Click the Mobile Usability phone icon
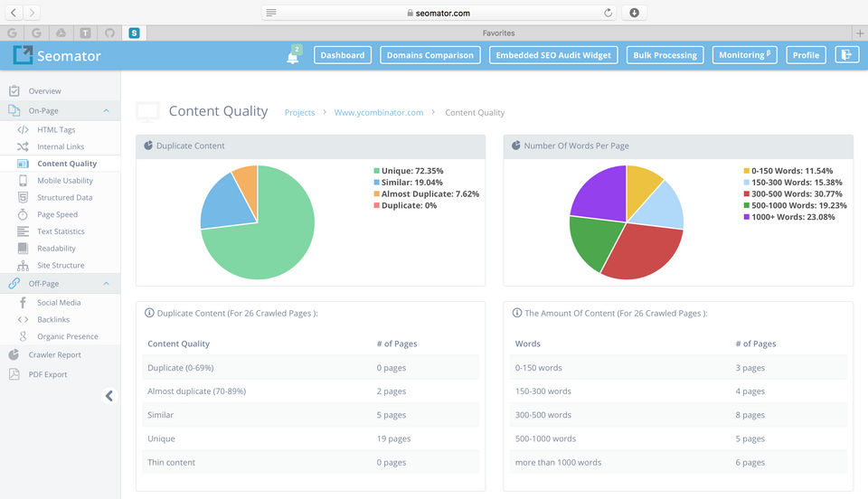868x499 pixels. (x=23, y=181)
